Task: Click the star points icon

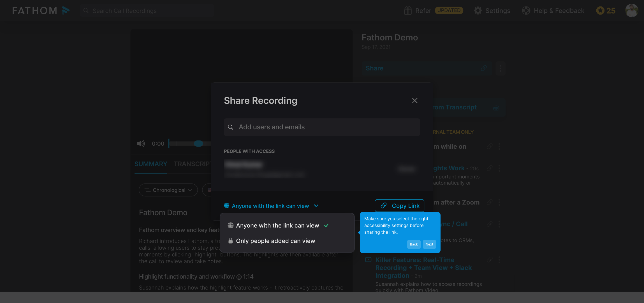Action: pos(600,11)
